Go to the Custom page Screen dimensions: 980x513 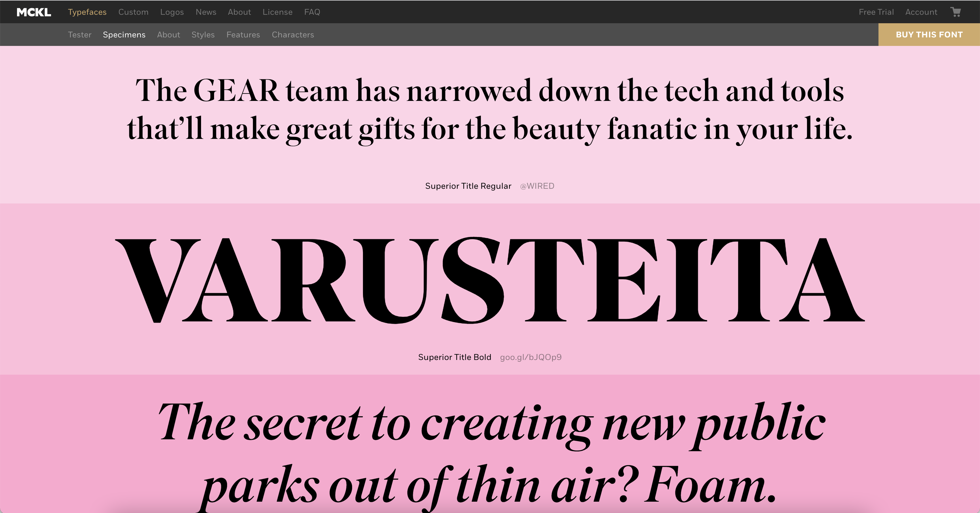point(133,12)
